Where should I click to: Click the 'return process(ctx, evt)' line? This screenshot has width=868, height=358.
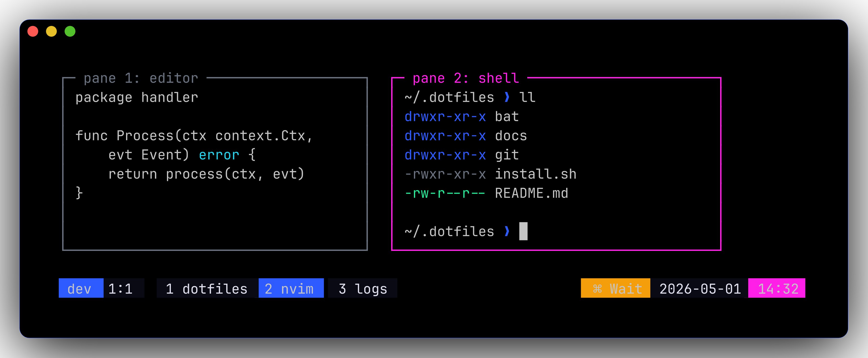(207, 174)
